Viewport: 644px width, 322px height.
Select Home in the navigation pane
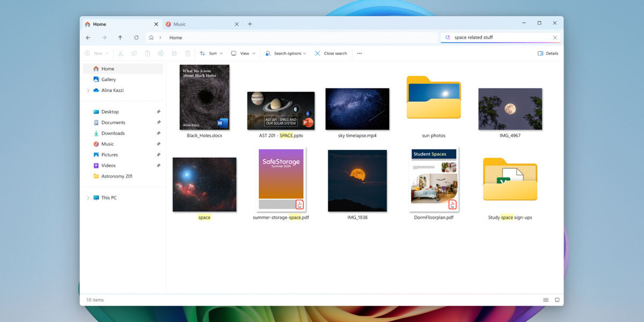tap(123, 69)
